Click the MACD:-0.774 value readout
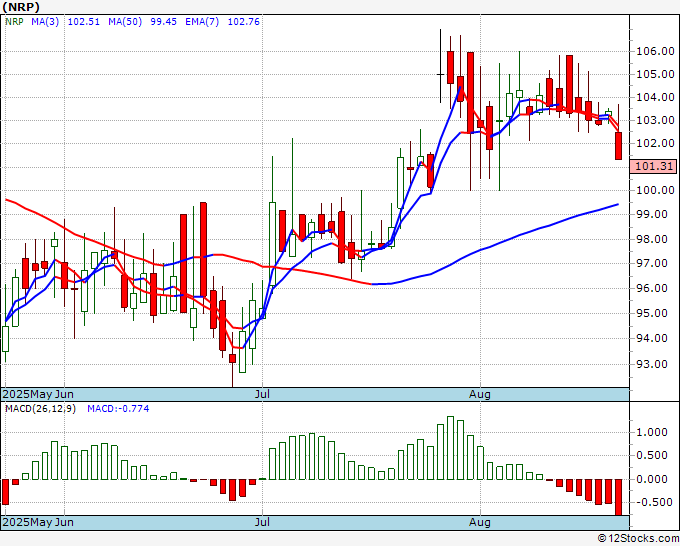 pyautogui.click(x=118, y=409)
